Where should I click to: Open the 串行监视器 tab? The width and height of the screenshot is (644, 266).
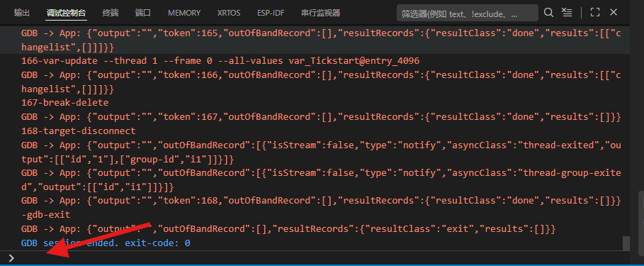320,13
